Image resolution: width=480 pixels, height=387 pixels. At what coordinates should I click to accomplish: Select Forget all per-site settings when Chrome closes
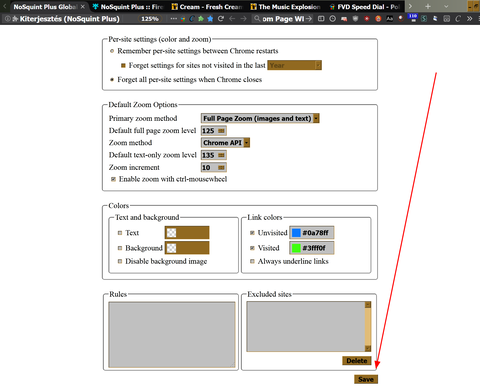pos(112,80)
